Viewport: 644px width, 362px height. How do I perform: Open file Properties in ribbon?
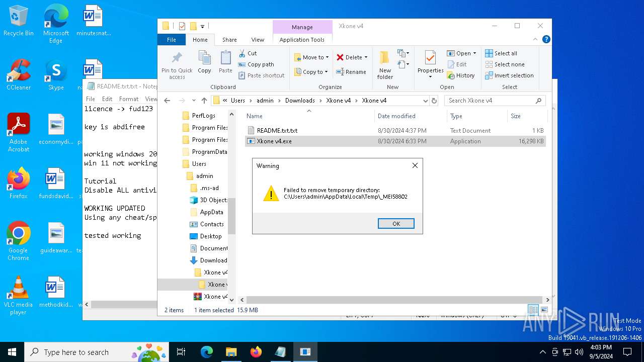[430, 65]
